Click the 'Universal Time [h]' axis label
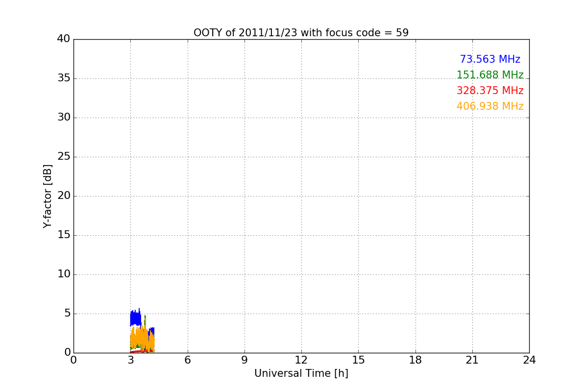Viewport: 588px width, 392px height. [x=301, y=373]
